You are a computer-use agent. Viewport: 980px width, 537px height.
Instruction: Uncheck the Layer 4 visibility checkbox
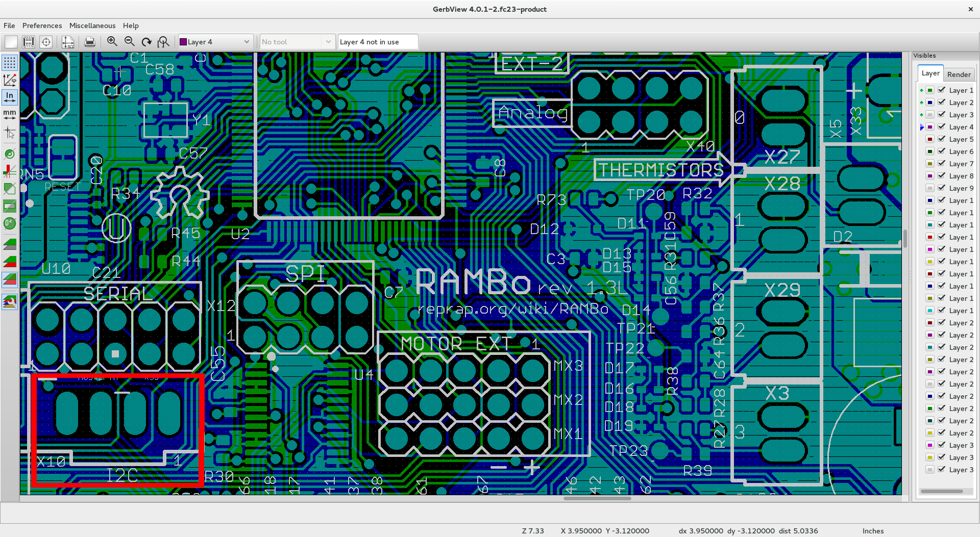pyautogui.click(x=942, y=126)
